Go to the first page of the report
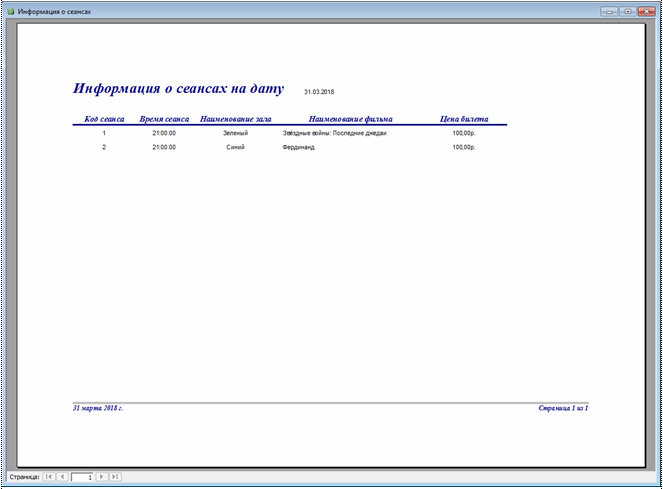The height and width of the screenshot is (489, 663). click(49, 477)
